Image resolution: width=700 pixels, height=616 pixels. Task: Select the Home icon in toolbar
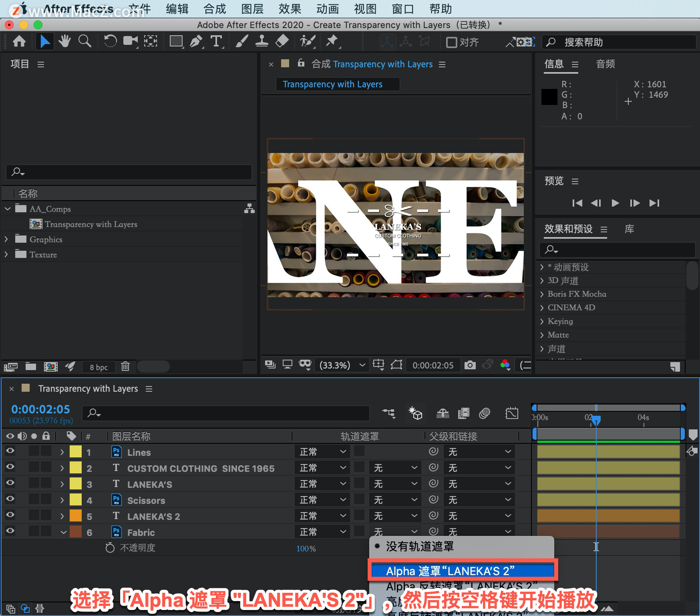[x=19, y=41]
